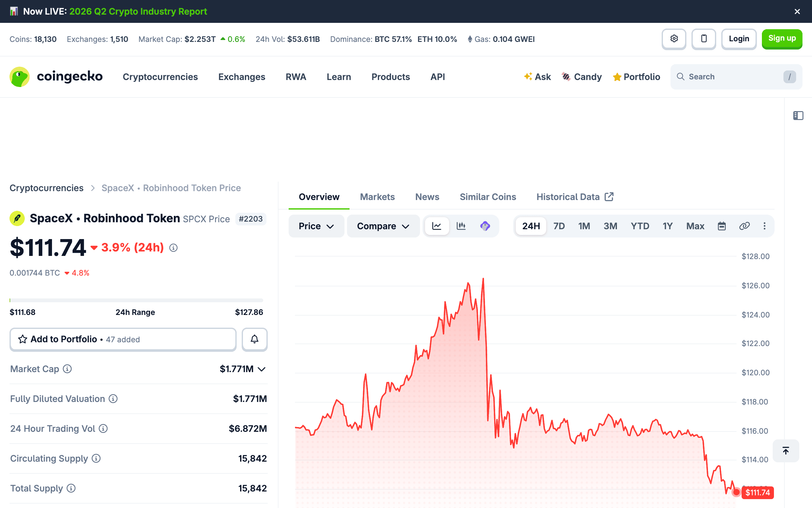Viewport: 812px width, 508px height.
Task: Select the Max chart range
Action: tap(695, 226)
